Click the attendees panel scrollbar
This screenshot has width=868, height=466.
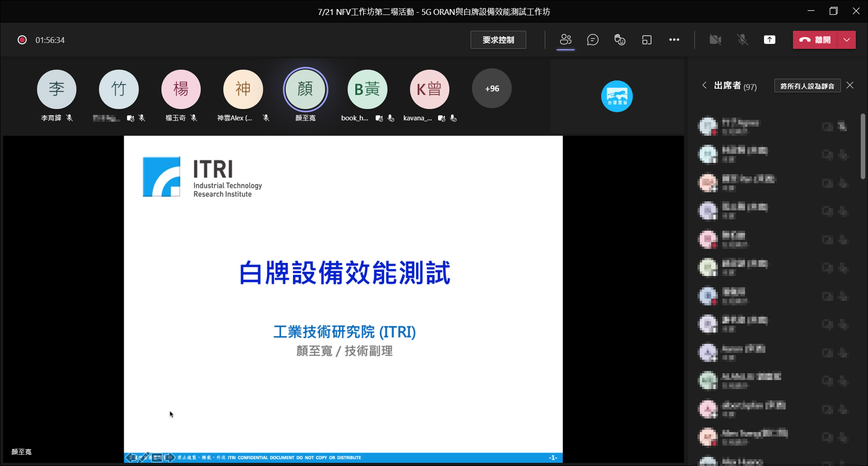click(863, 146)
